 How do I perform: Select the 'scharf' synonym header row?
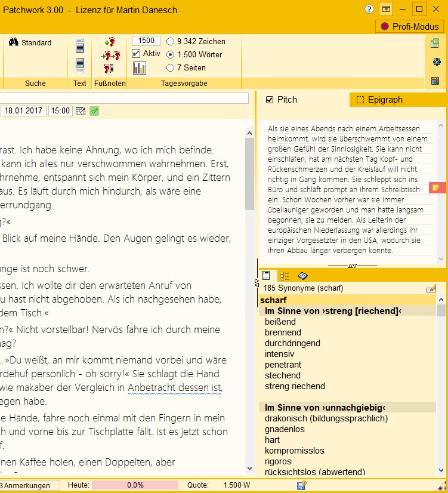tap(347, 300)
